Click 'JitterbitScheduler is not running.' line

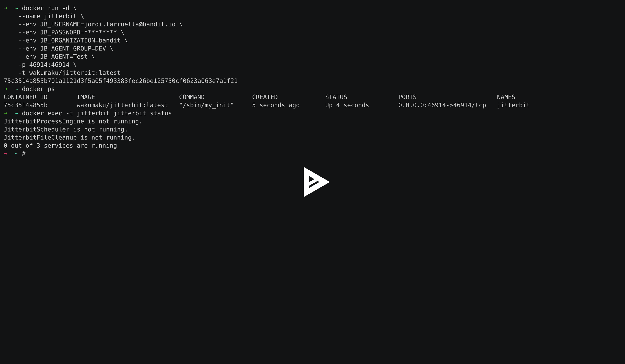click(66, 130)
